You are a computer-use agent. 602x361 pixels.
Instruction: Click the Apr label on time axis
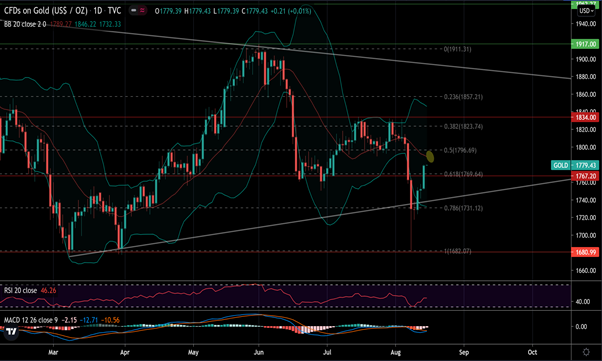pyautogui.click(x=125, y=352)
